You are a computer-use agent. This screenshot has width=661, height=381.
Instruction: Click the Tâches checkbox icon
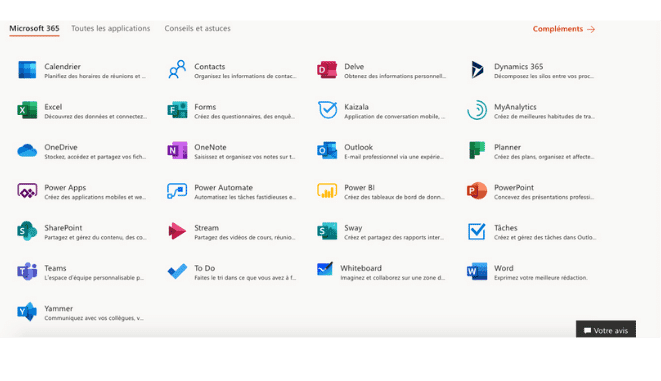coord(477,231)
